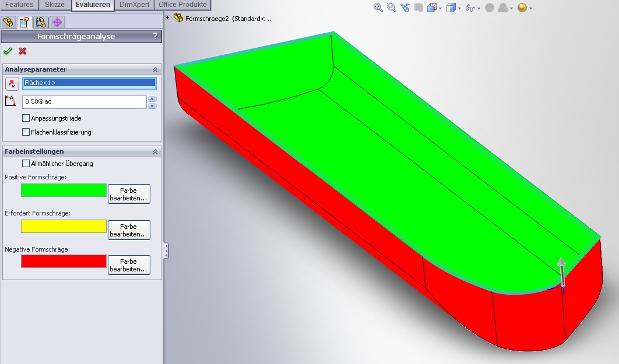
Task: Click the Formschraege2 (Standard<... tree item
Action: pyautogui.click(x=228, y=19)
